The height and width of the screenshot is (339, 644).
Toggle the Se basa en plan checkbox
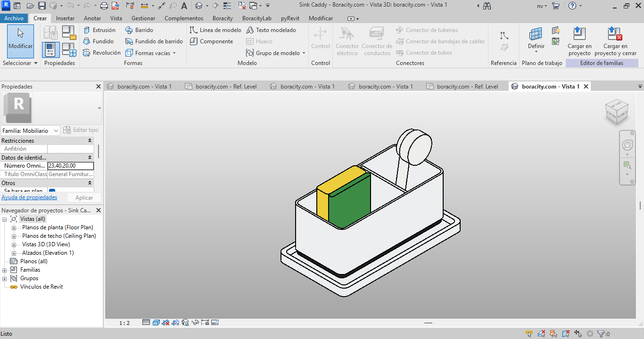click(x=52, y=191)
